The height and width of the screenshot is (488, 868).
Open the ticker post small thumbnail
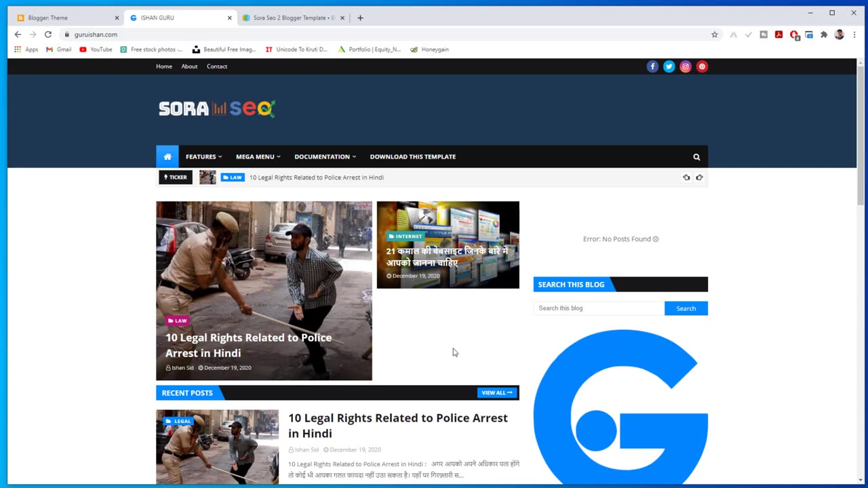(x=208, y=178)
